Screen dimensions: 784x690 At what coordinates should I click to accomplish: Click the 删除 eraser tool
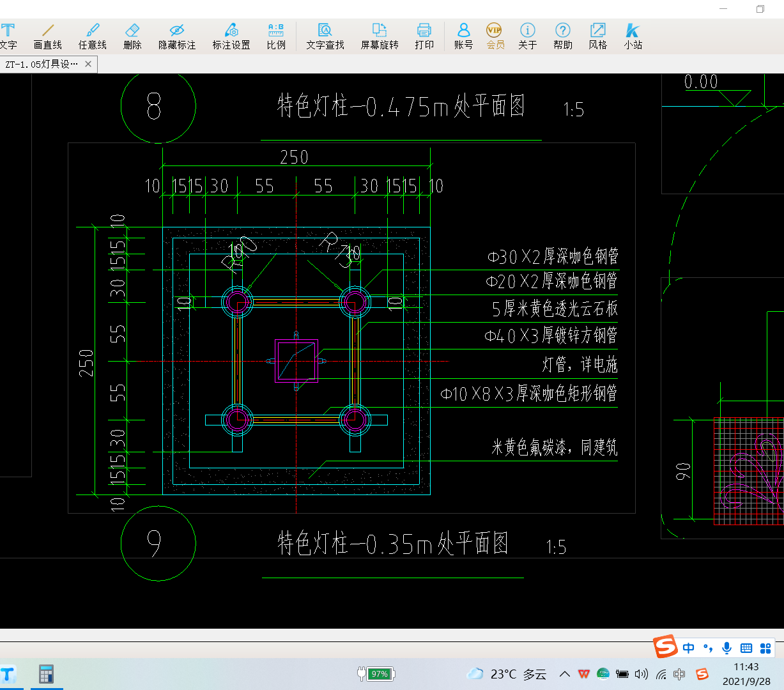[132, 36]
